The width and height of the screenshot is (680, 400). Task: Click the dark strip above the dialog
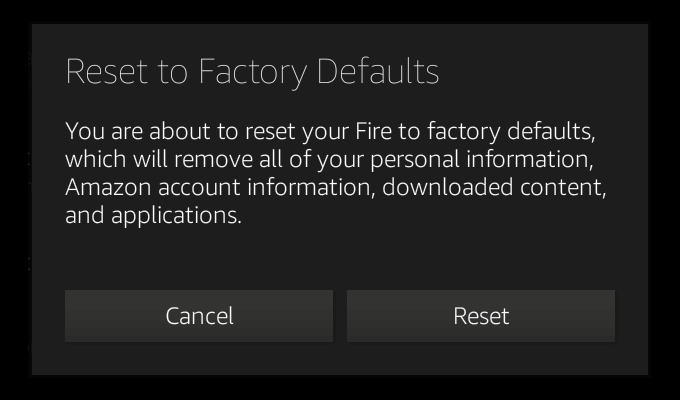(x=340, y=11)
